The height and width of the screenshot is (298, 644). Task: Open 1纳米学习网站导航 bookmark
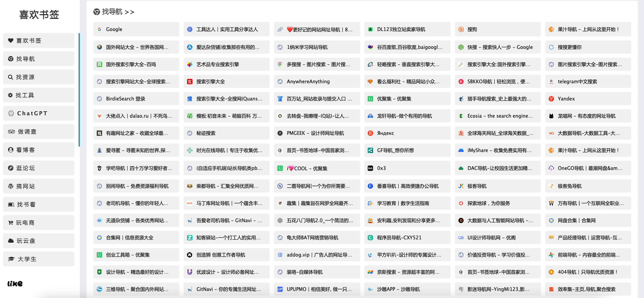[x=317, y=47]
